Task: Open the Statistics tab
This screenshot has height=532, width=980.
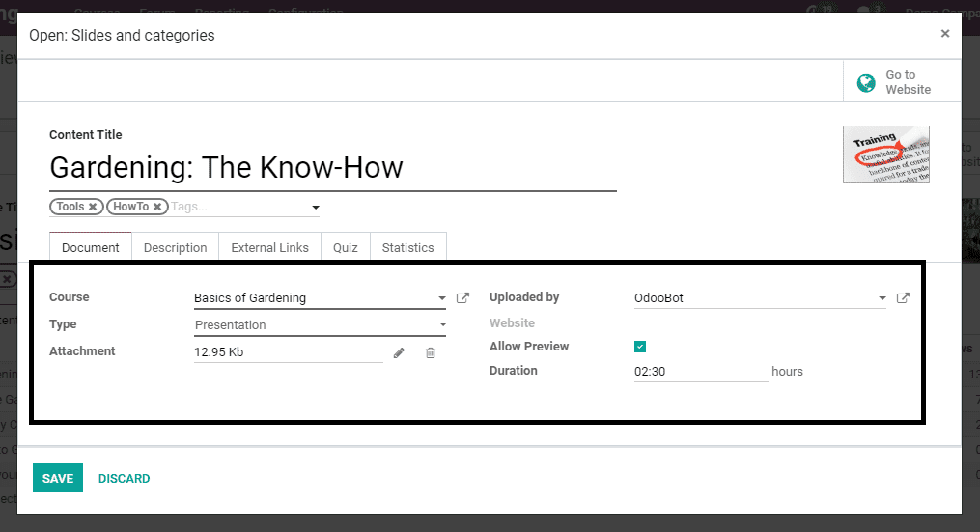Action: [408, 247]
